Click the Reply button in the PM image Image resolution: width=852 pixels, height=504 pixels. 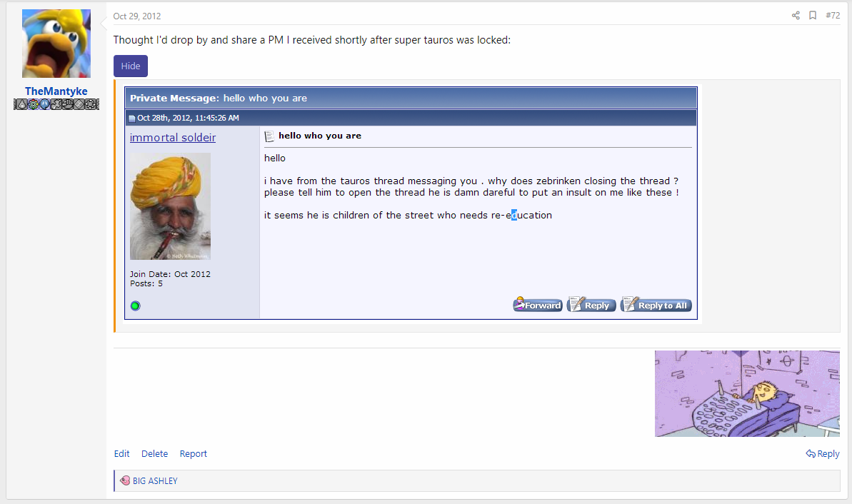tap(591, 305)
